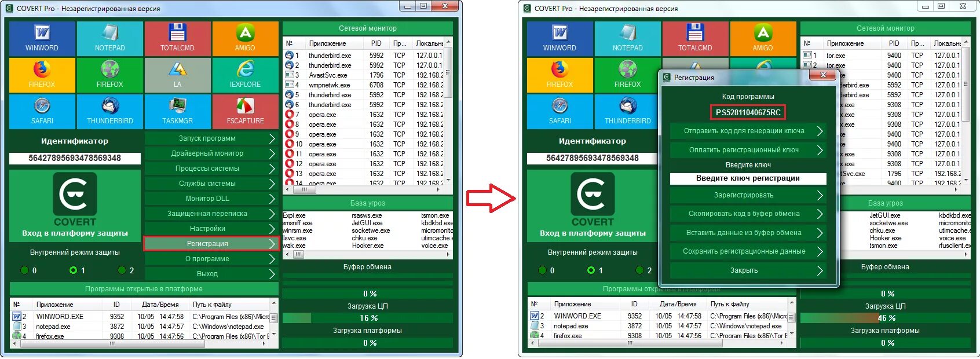Open Процессы системы menu item

click(x=211, y=168)
